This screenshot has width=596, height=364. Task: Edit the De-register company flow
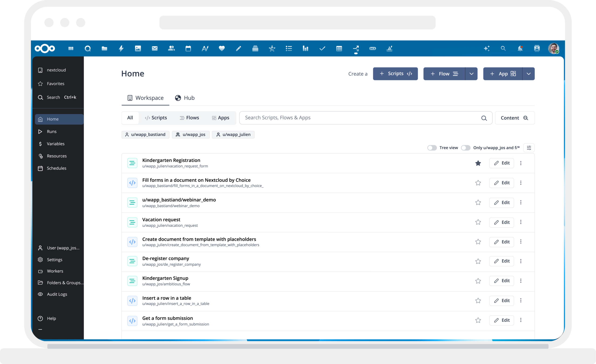coord(502,261)
